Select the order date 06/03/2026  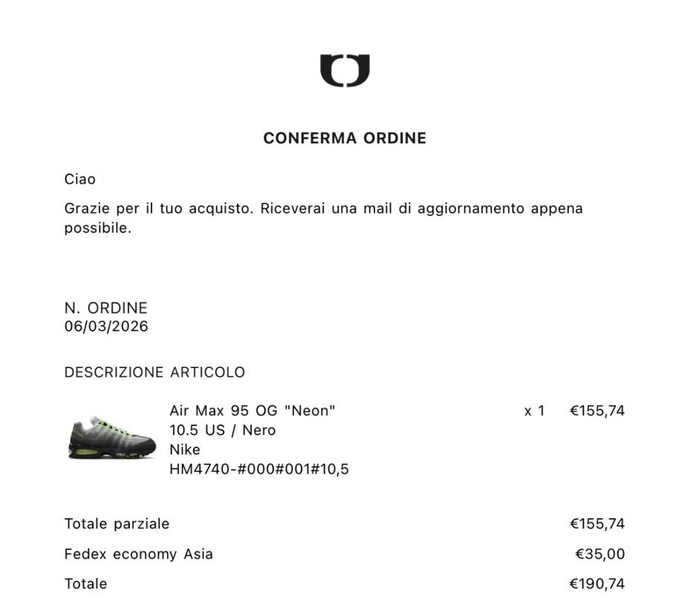click(x=106, y=327)
